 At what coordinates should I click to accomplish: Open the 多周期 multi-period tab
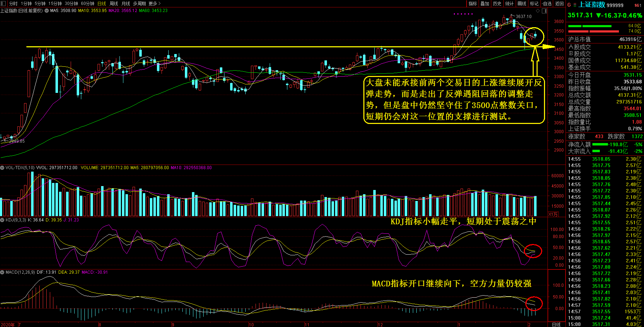coord(139,4)
